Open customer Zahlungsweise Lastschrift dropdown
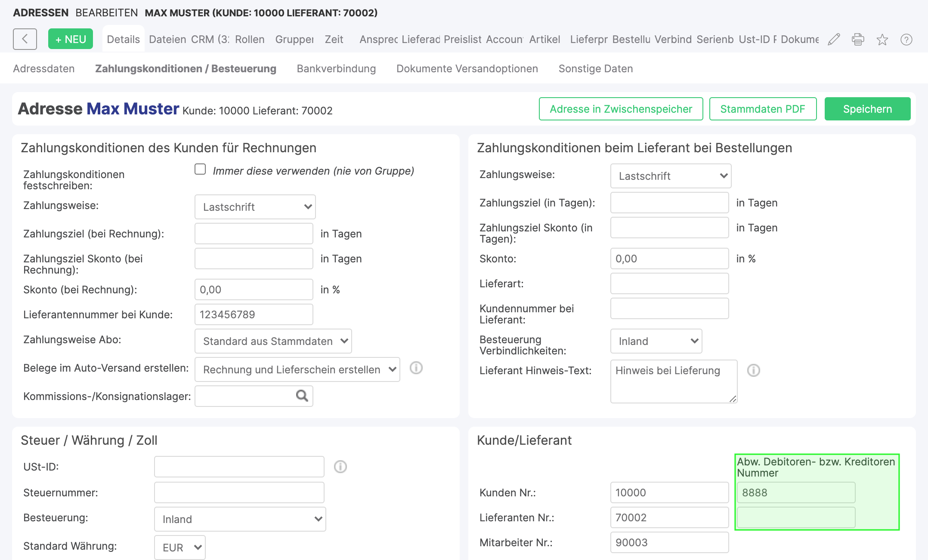928x560 pixels. pos(255,207)
